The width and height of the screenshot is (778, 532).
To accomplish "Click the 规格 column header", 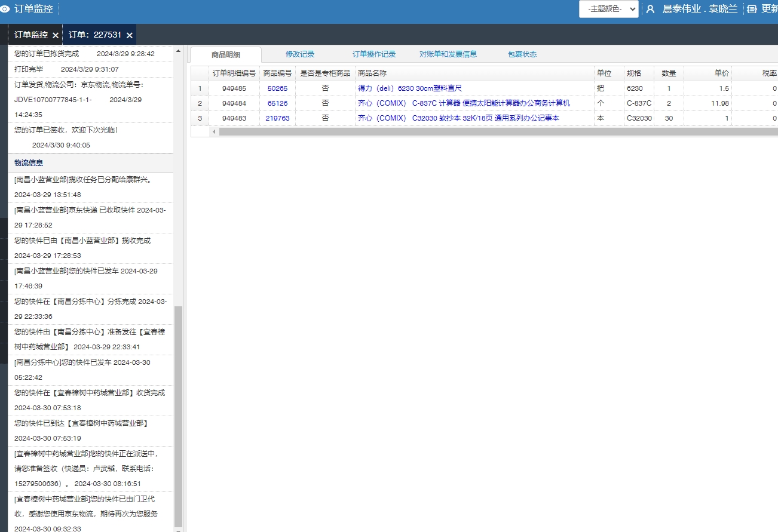I will click(x=639, y=73).
